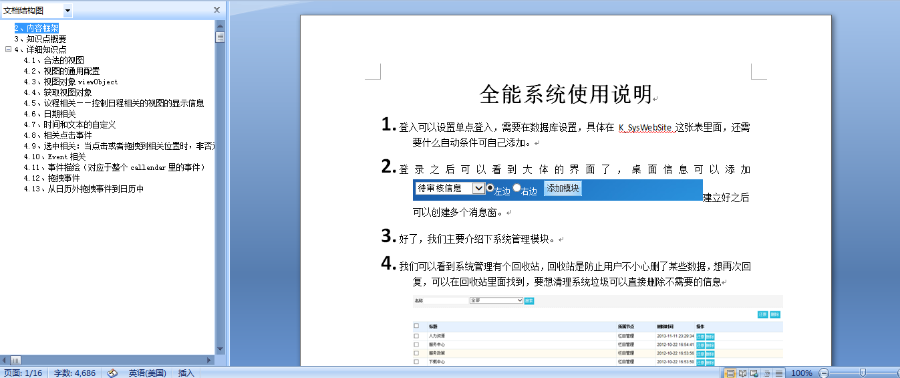The height and width of the screenshot is (378, 900).
Task: Click the document map vertical scrollbar thumb
Action: pyautogui.click(x=220, y=37)
